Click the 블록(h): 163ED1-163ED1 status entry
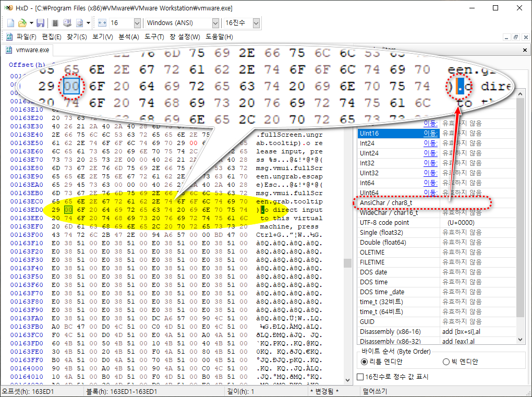The height and width of the screenshot is (397, 532). click(x=122, y=391)
